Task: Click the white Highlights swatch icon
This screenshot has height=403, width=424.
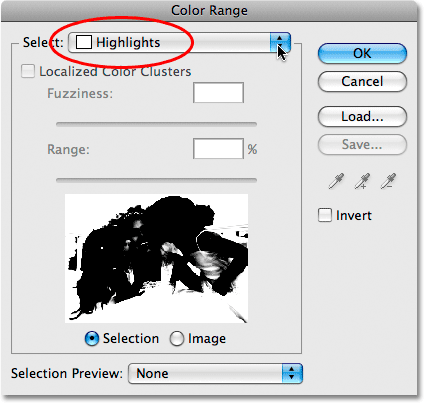Action: pyautogui.click(x=84, y=42)
